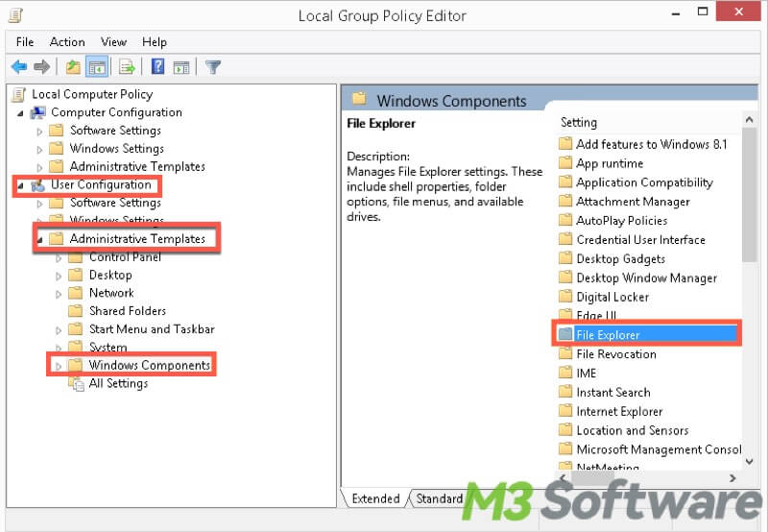Select Desktop Gadgets in the list
Screen dimensions: 768x532
[x=620, y=258]
